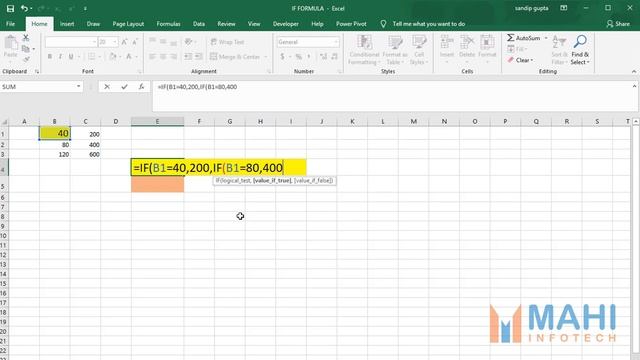Toggle Bold formatting
The image size is (640, 360).
point(49,56)
